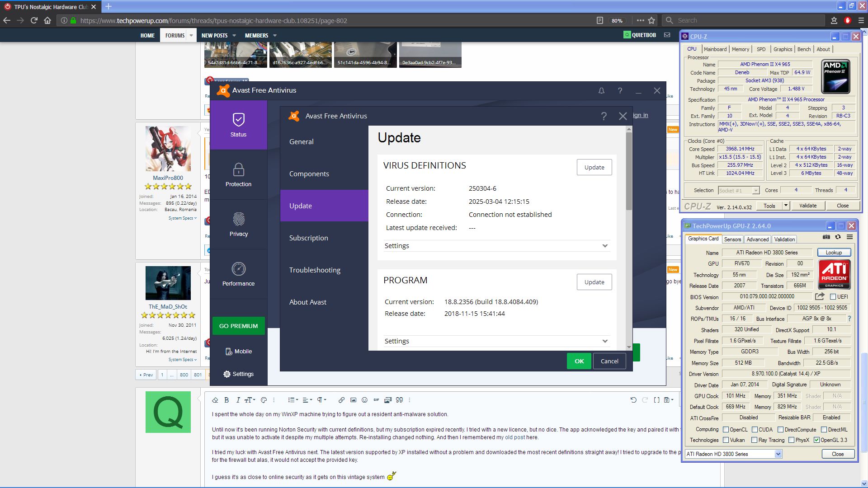Screen dimensions: 868x488
Task: Open text color palette in editor
Action: click(264, 400)
